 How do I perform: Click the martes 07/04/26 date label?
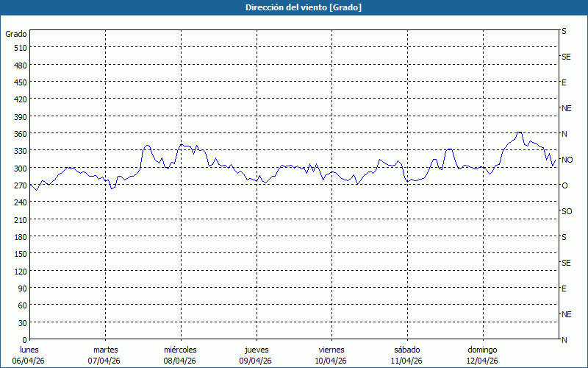point(105,355)
